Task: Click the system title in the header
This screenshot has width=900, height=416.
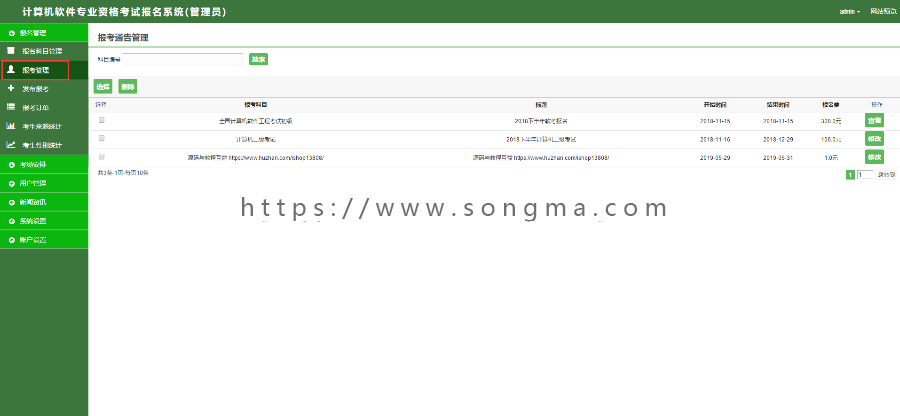Action: (x=124, y=11)
